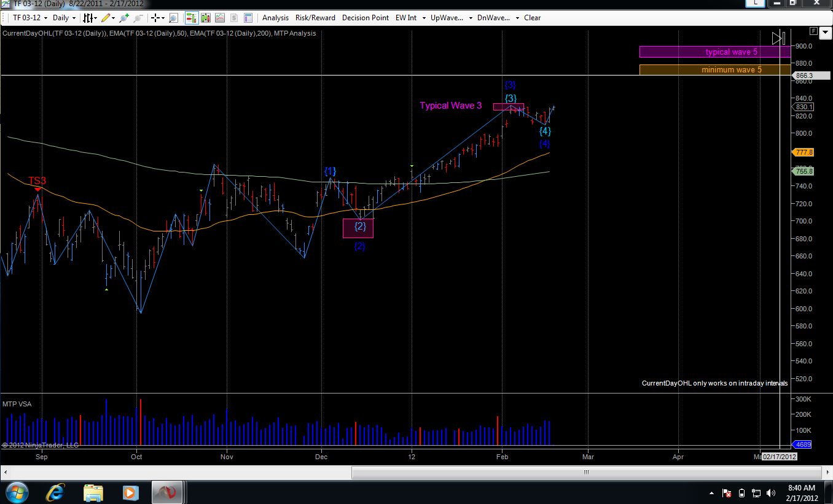
Task: Click the UpWave button
Action: click(447, 18)
